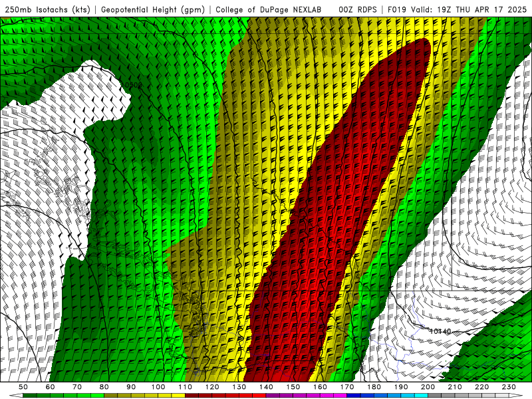The height and width of the screenshot is (399, 532).
Task: Click the '190' legend scale label
Action: [x=401, y=387]
